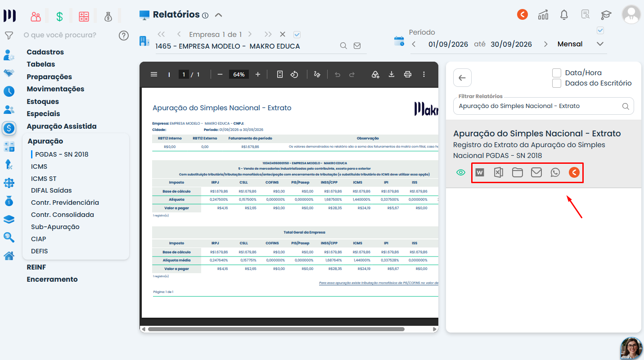The height and width of the screenshot is (360, 644).
Task: Zoom out the PDF with minus
Action: (x=220, y=74)
